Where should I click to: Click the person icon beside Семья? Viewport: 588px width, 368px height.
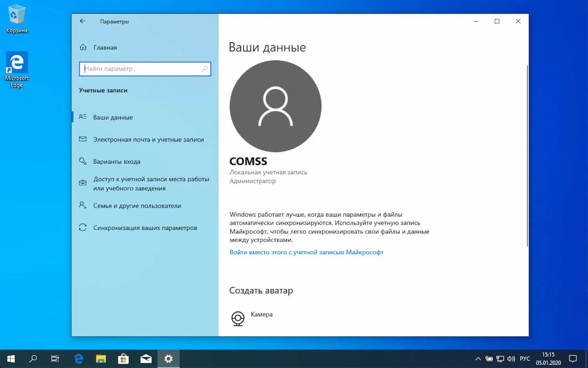pos(83,205)
